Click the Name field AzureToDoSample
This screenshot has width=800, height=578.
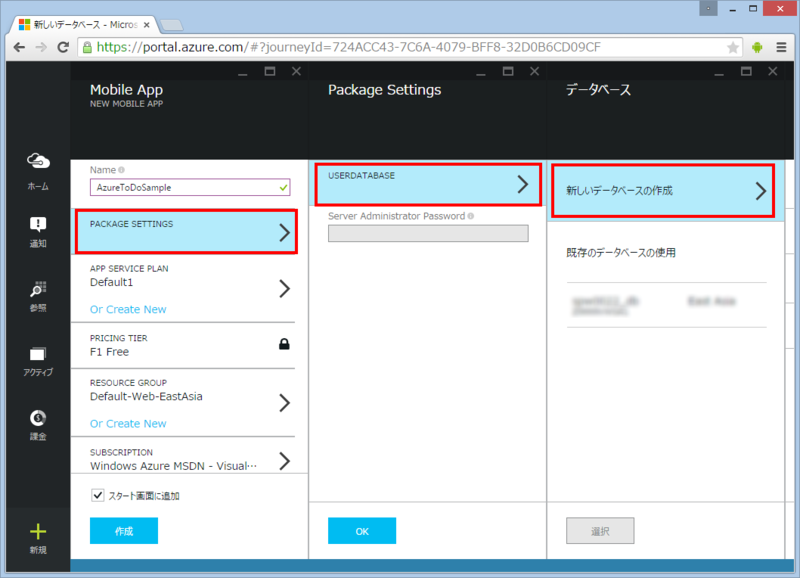click(190, 187)
